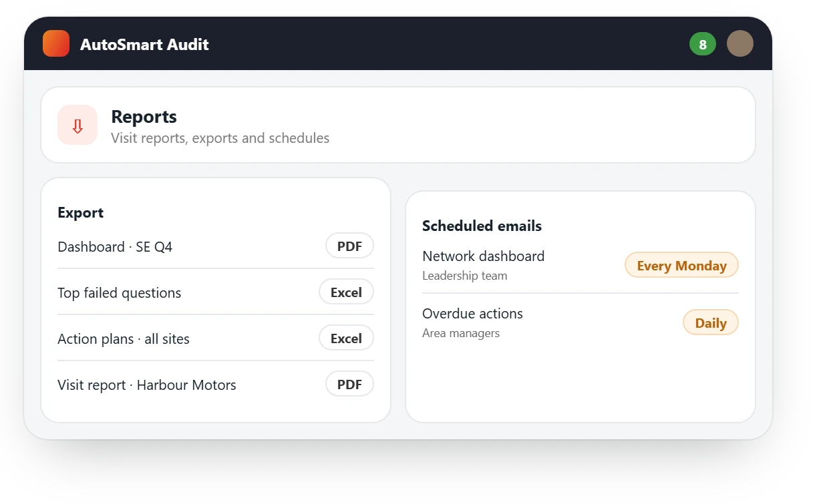Open the user avatar menu
Screen dimensions: 813x504
coord(740,44)
